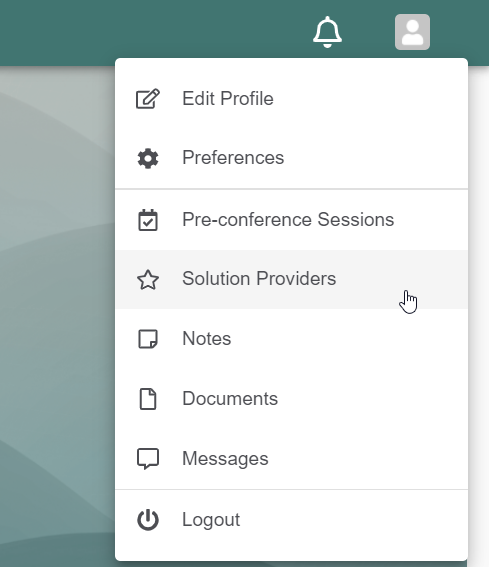Viewport: 489px width, 567px height.
Task: Click Logout text to sign out
Action: (211, 520)
